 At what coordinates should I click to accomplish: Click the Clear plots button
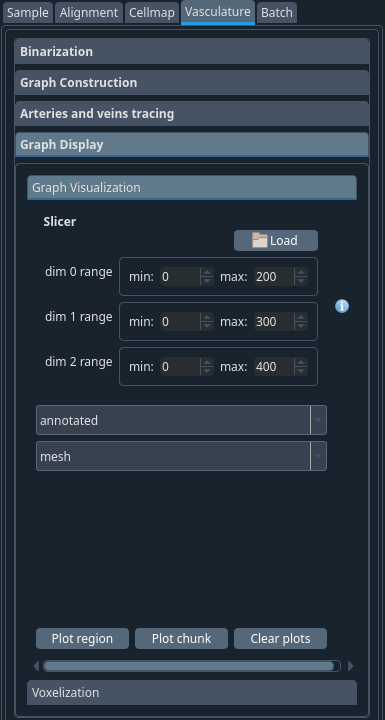click(x=280, y=639)
